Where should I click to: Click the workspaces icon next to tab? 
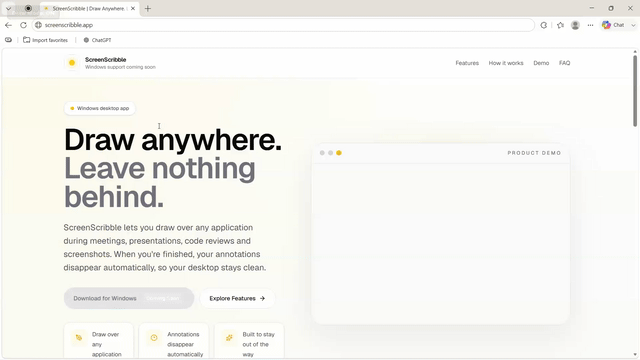coord(28,8)
